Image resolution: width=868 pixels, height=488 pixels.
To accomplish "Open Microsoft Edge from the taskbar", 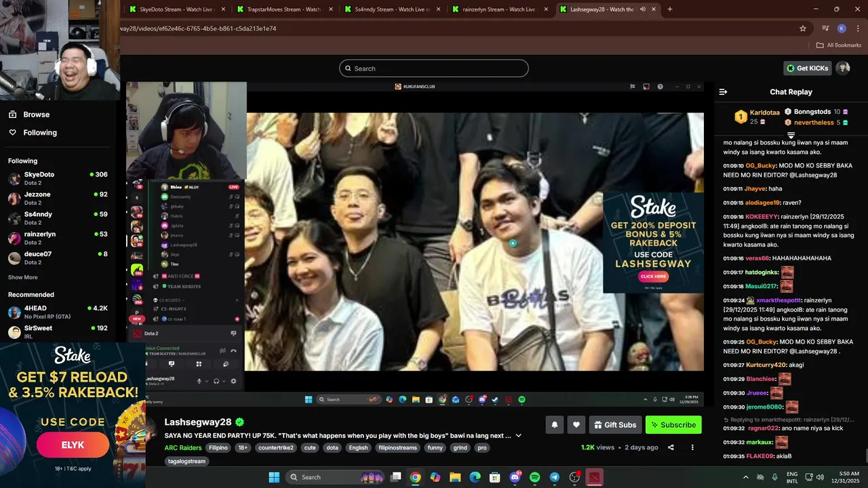I will 475,477.
